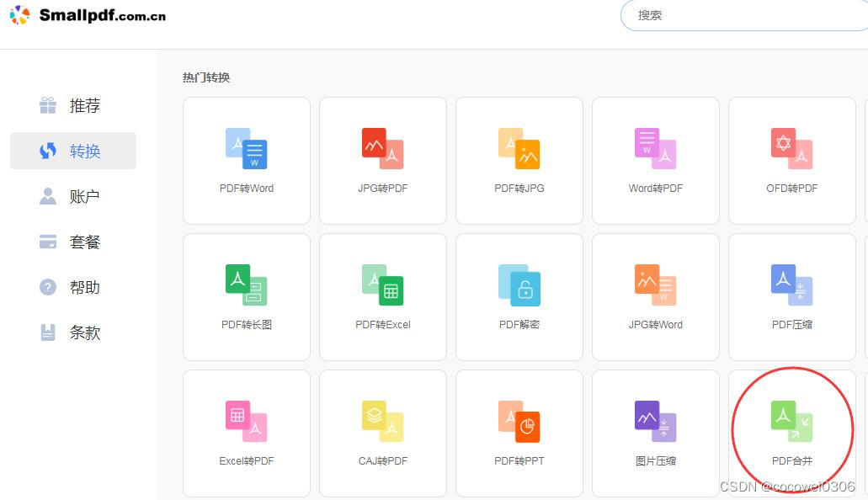Open the PDF解密 unlock icon

tap(519, 285)
